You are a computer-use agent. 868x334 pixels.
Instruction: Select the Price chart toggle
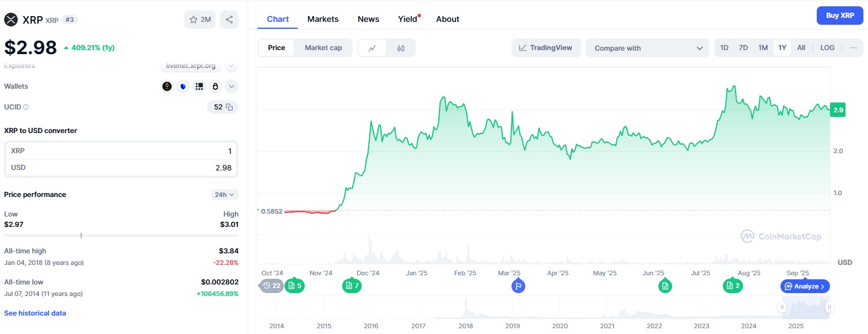coord(276,48)
